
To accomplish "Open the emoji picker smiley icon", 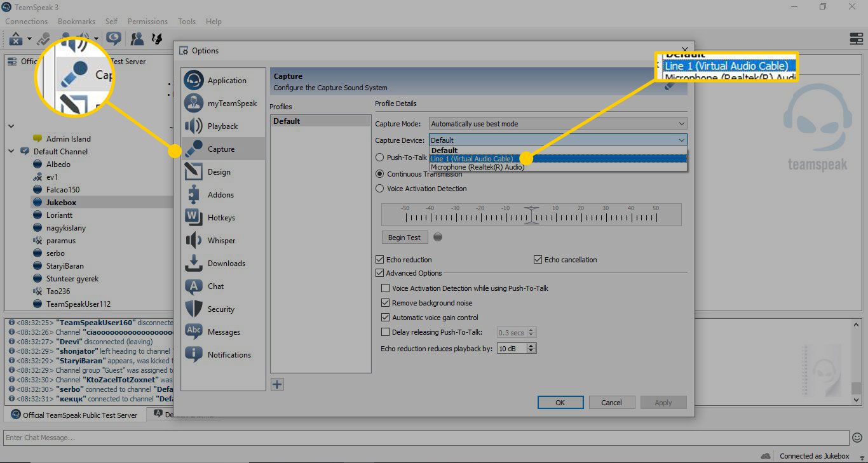I will (857, 437).
